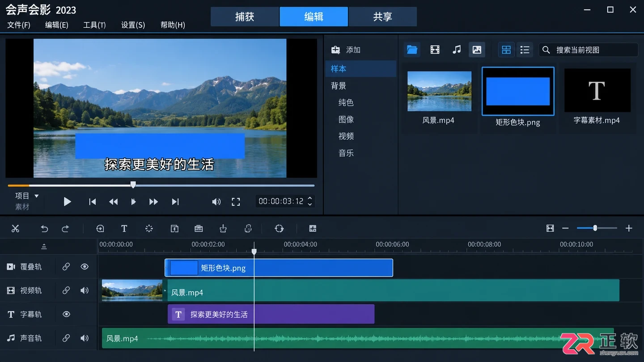Screen dimensions: 644x362
Task: Show video media filter in library
Action: point(435,50)
